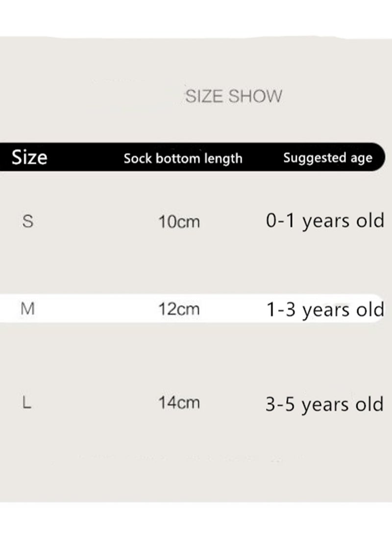Click the 12cm sock length value
The height and width of the screenshot is (534, 392).
point(179,309)
